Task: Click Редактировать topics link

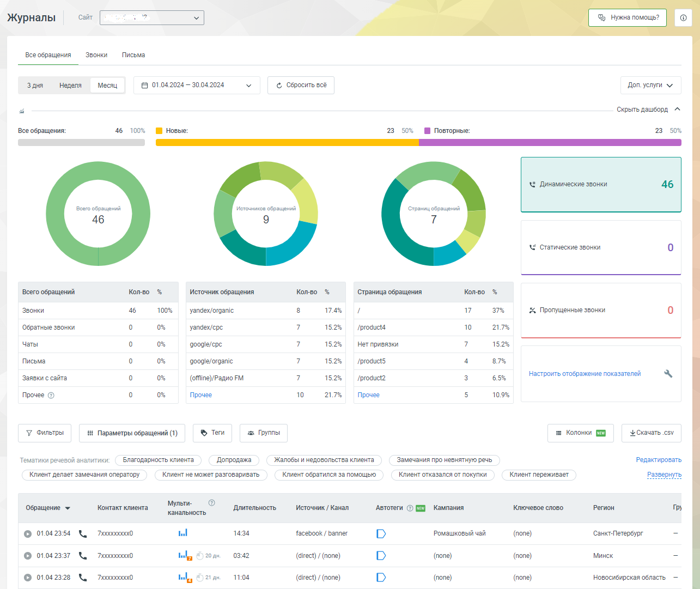Action: point(659,460)
